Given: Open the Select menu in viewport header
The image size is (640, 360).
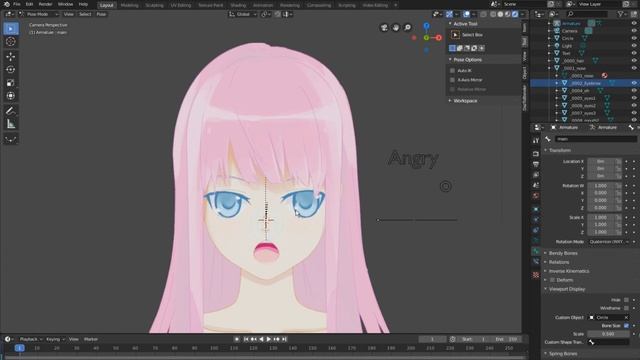Looking at the screenshot, I should pos(85,14).
